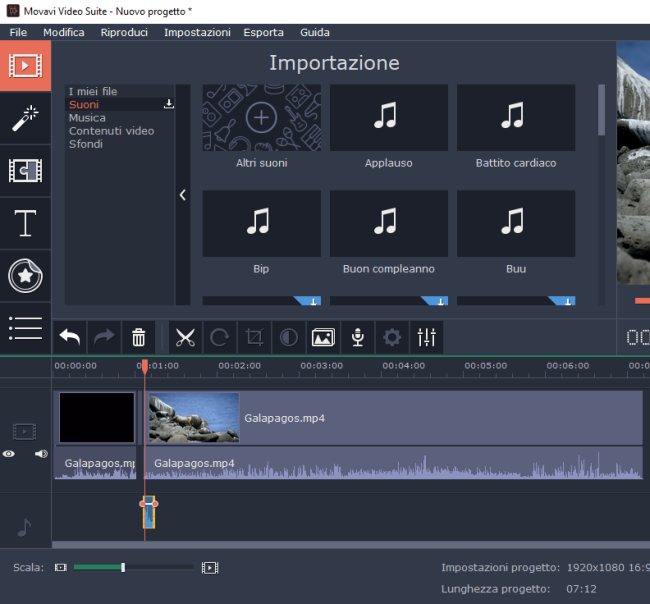Click the audio track music note icon
The image size is (650, 604).
coord(24,527)
